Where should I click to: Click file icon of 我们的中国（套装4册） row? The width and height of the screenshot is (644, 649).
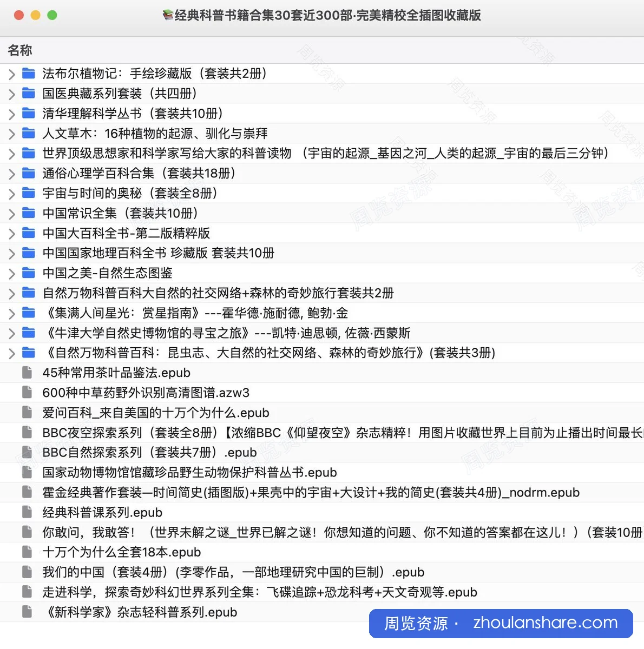[27, 572]
